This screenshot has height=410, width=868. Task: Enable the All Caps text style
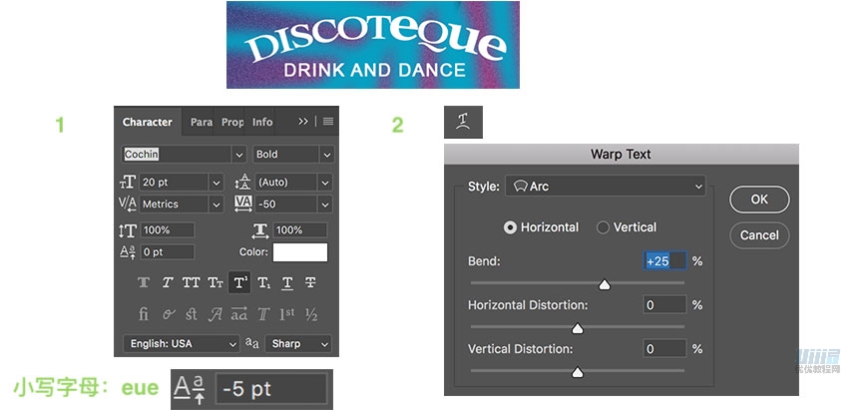click(x=191, y=283)
